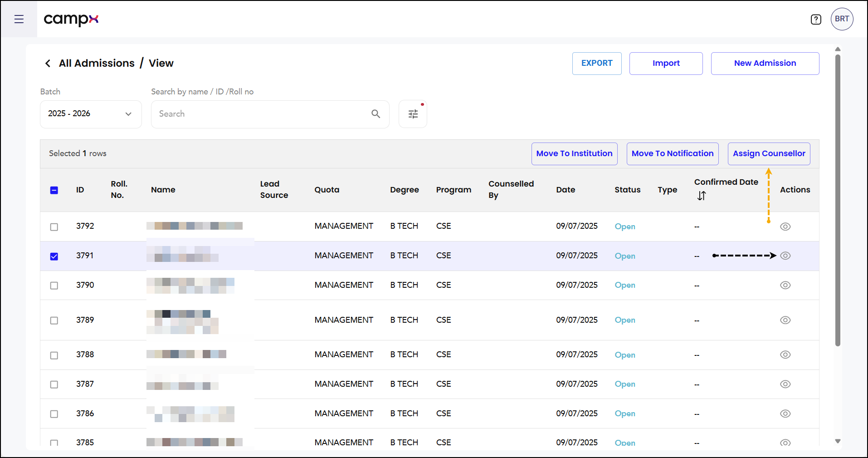This screenshot has width=868, height=458.
Task: Click B TECH degree in row 3786
Action: 404,414
